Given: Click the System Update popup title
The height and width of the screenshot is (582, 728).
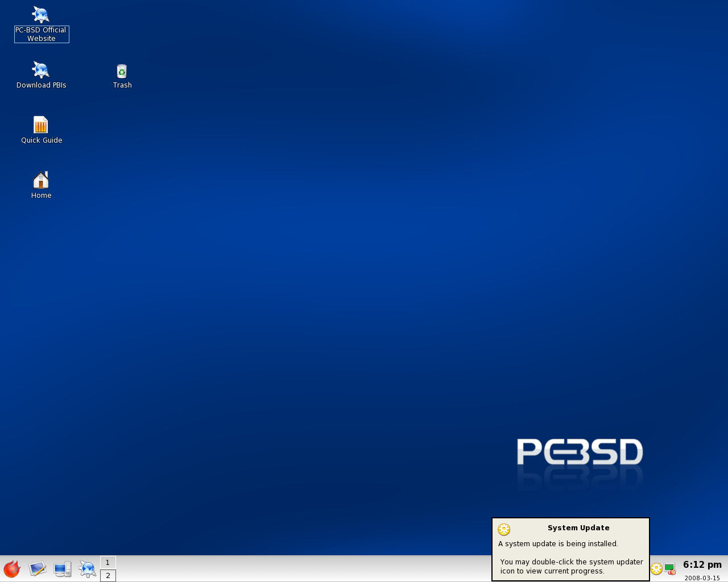Looking at the screenshot, I should 578,528.
